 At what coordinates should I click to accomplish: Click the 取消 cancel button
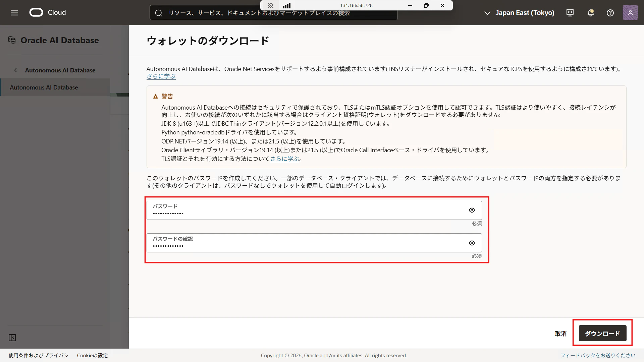click(x=560, y=334)
